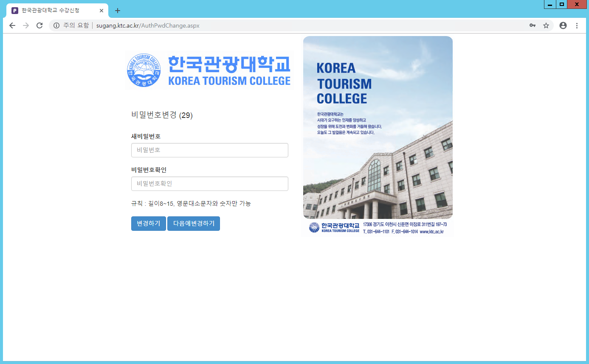This screenshot has width=589, height=364.
Task: Click the forward navigation arrow
Action: pyautogui.click(x=26, y=25)
